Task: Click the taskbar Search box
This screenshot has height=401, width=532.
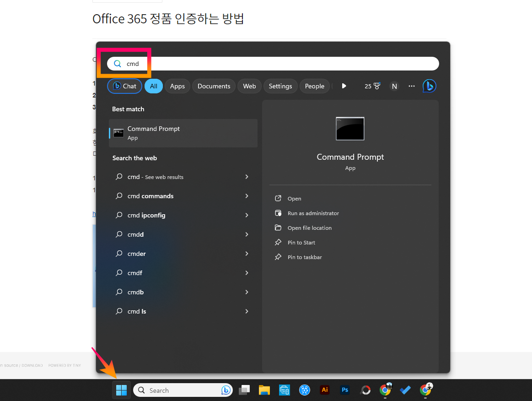Action: 183,390
